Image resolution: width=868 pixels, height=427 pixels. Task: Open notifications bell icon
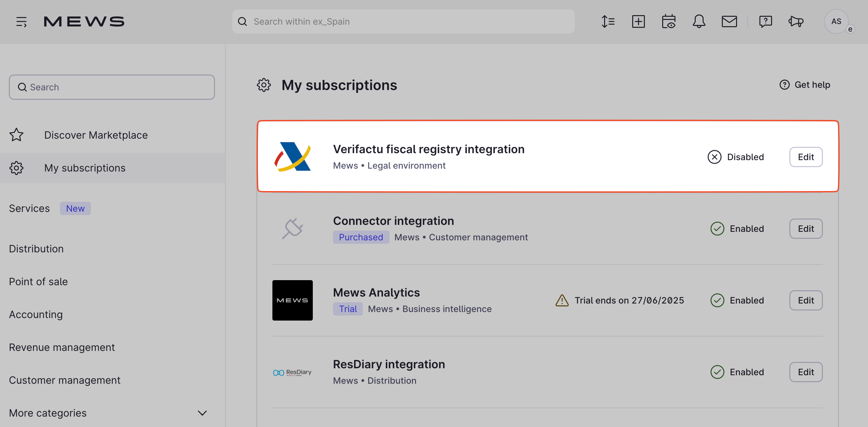pos(699,21)
